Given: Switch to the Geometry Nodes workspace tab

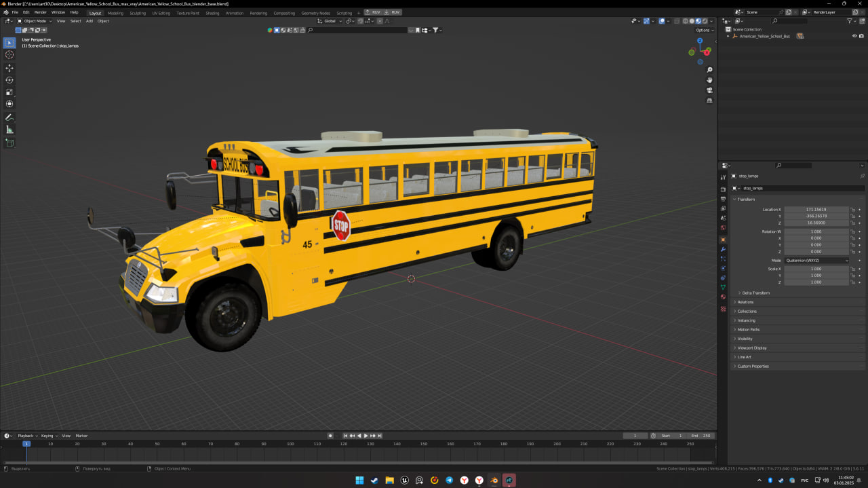Looking at the screenshot, I should (x=315, y=13).
